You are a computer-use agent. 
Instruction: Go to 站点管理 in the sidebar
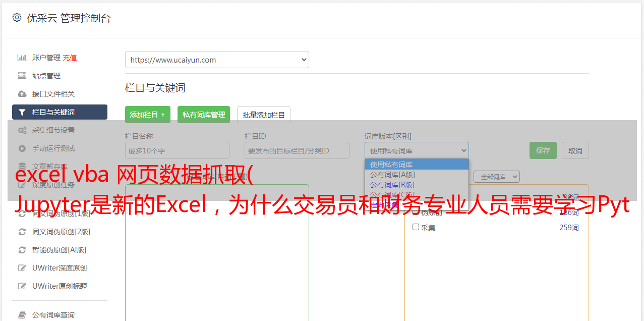click(46, 76)
